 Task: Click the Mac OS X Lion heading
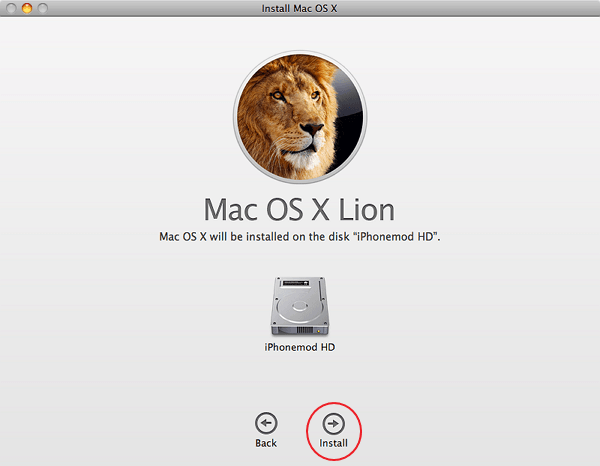tap(299, 209)
